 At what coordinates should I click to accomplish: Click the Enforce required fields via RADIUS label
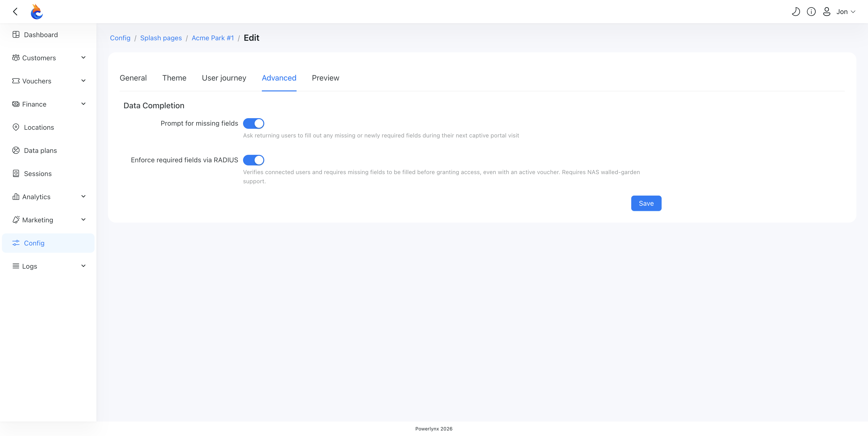pos(184,160)
